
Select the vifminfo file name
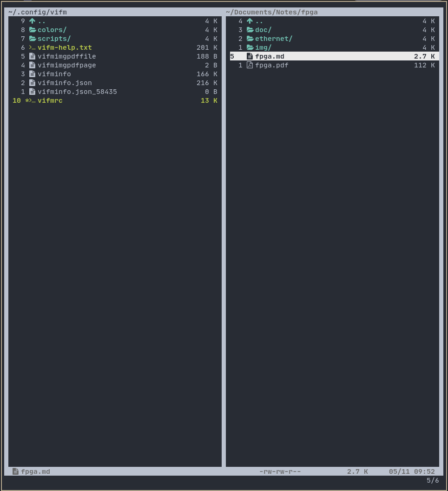[x=54, y=74]
